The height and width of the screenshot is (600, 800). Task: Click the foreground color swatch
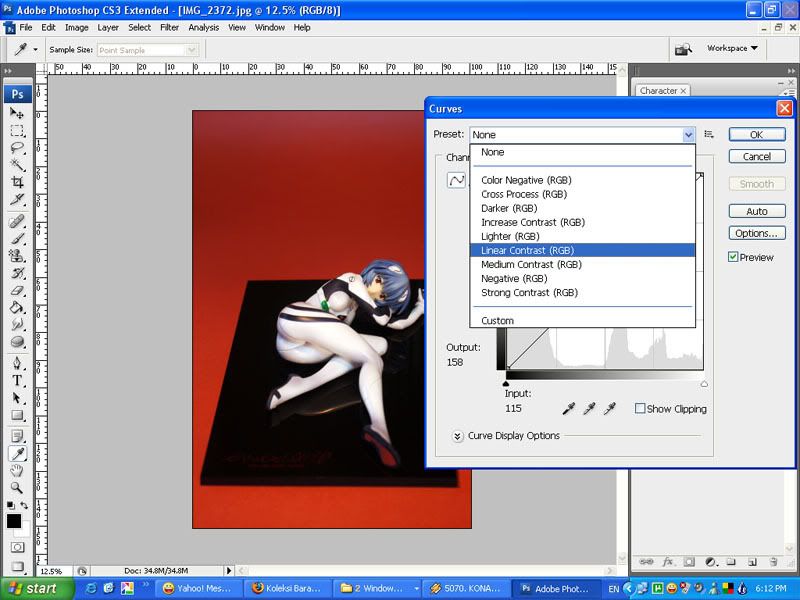point(13,521)
